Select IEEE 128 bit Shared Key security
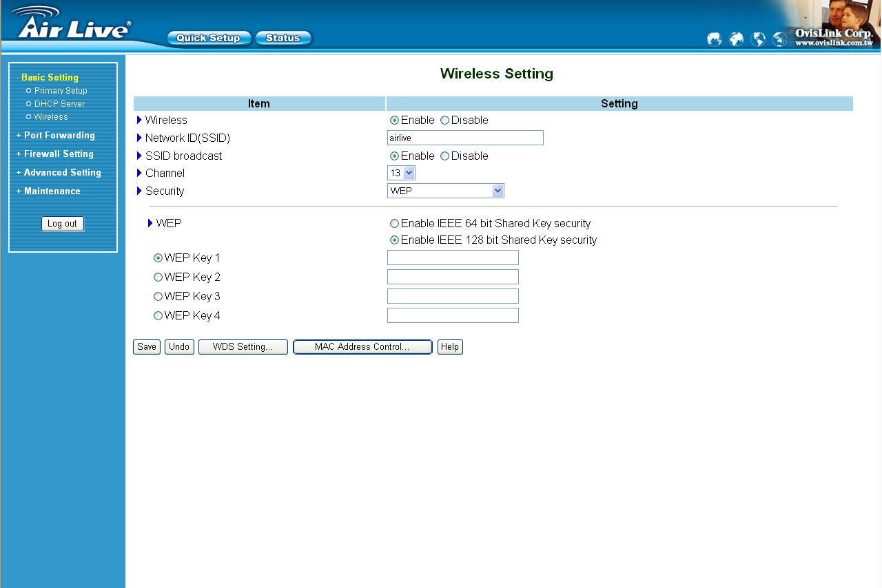Screen dimensions: 882x588 [x=395, y=240]
